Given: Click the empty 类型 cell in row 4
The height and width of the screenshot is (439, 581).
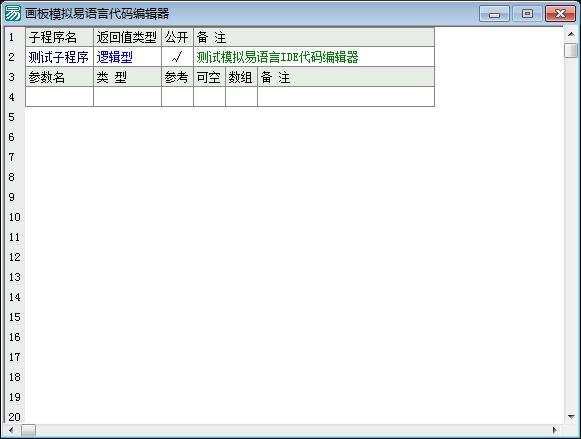Looking at the screenshot, I should coord(127,97).
